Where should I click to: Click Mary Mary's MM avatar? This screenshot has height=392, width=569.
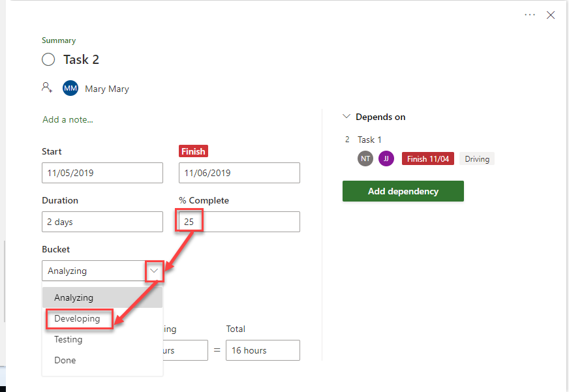coord(70,88)
